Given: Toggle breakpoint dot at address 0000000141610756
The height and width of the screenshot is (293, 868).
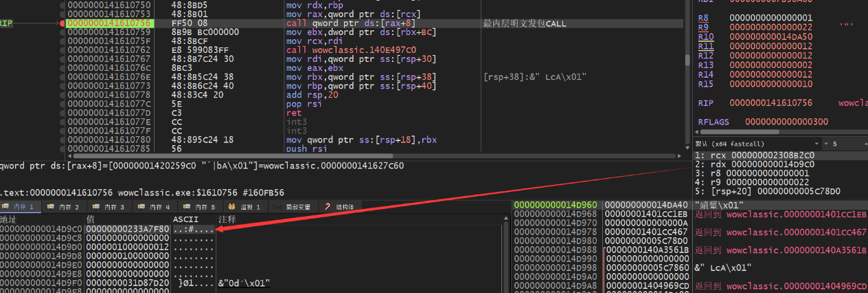Looking at the screenshot, I should (62, 23).
